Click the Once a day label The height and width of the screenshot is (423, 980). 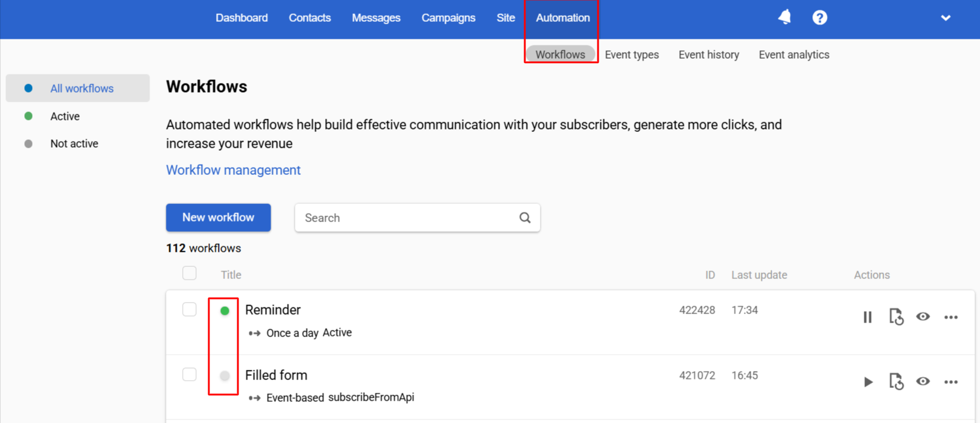[x=292, y=333]
